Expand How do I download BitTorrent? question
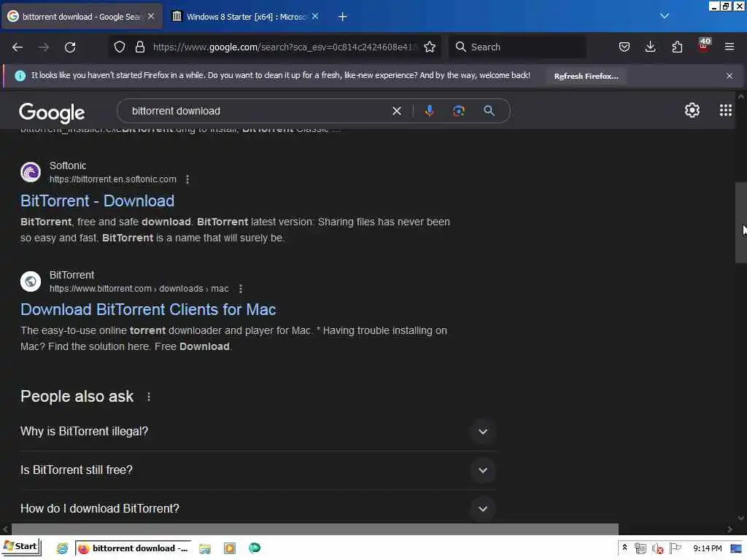The image size is (747, 560). click(x=258, y=508)
